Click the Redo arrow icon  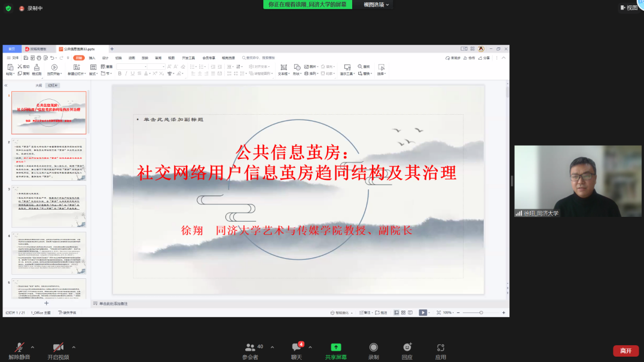61,58
